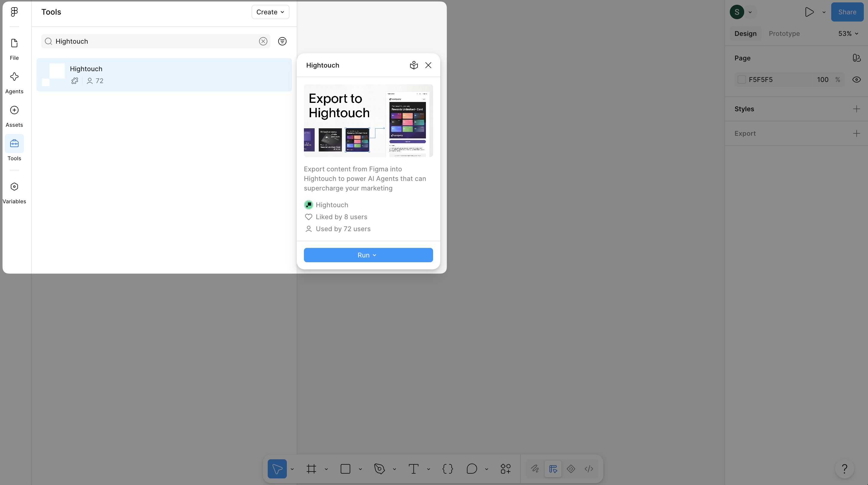The width and height of the screenshot is (868, 485).
Task: Expand Frame tool options arrow
Action: tap(326, 469)
